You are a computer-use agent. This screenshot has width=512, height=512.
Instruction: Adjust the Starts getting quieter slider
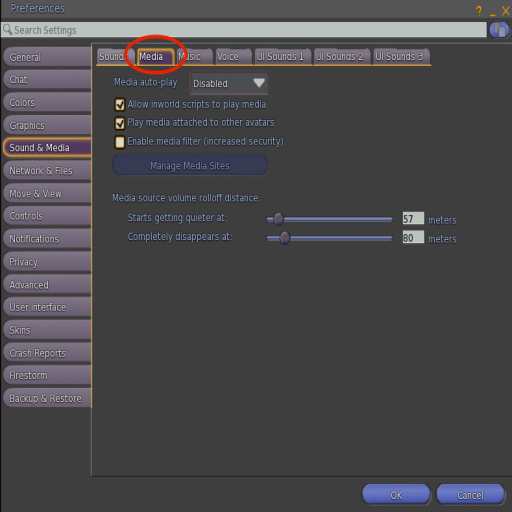pos(279,219)
